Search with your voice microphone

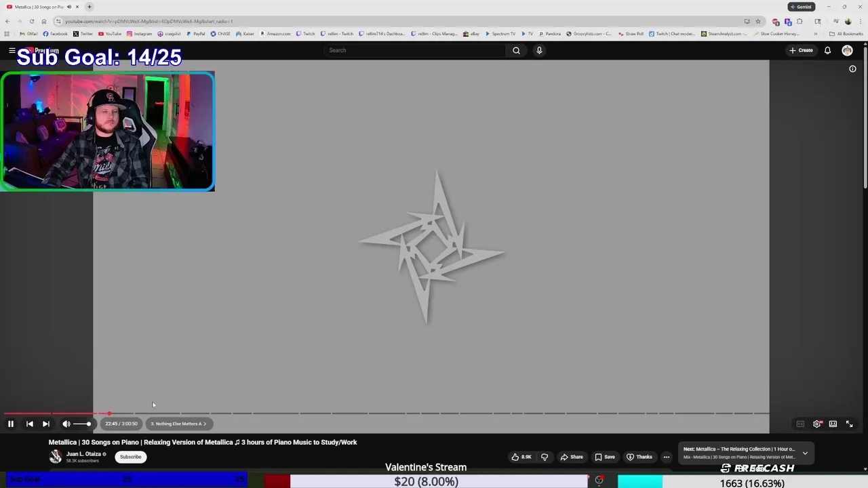click(539, 50)
